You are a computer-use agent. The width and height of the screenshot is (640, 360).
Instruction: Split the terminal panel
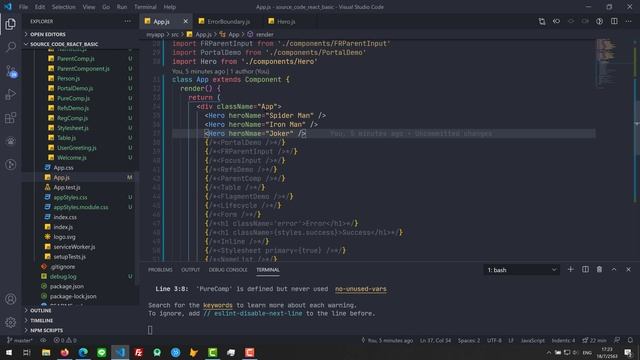[585, 269]
